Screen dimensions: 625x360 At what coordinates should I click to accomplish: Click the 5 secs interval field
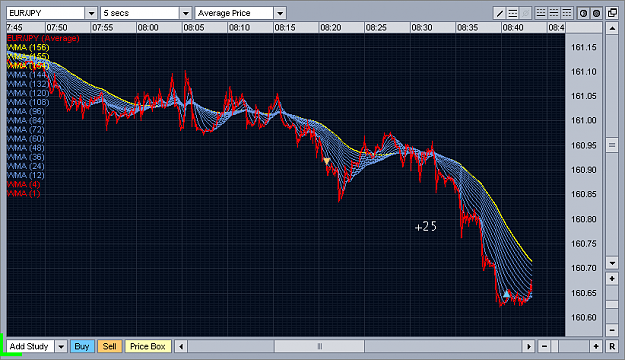point(140,13)
